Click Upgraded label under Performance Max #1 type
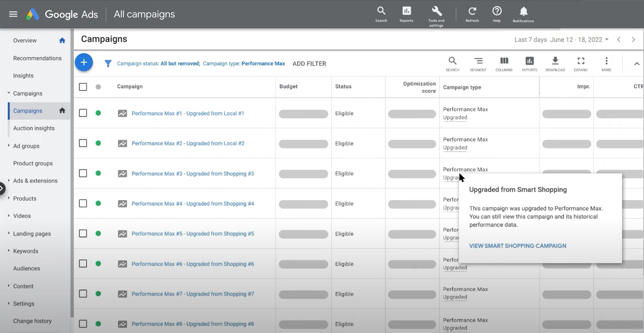 (x=455, y=118)
